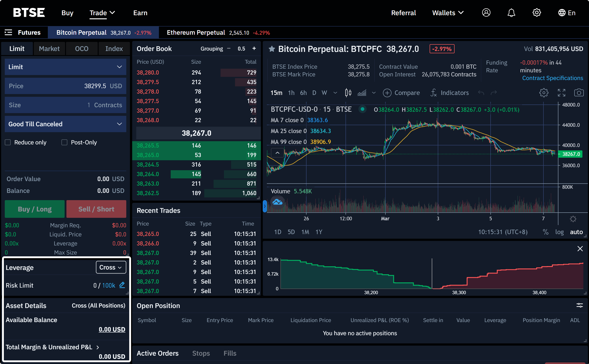Toggle auto scale on chart
Screen dimensions: 589x364
[576, 232]
